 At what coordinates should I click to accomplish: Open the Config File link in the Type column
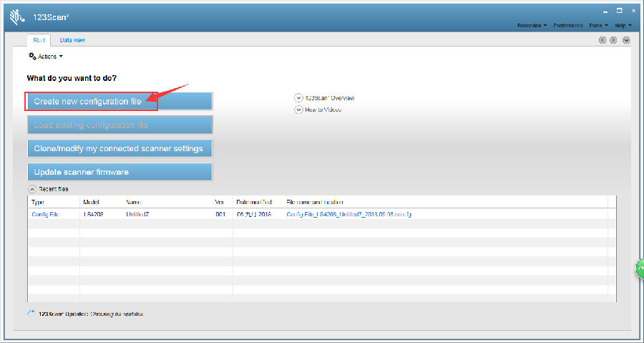click(45, 214)
